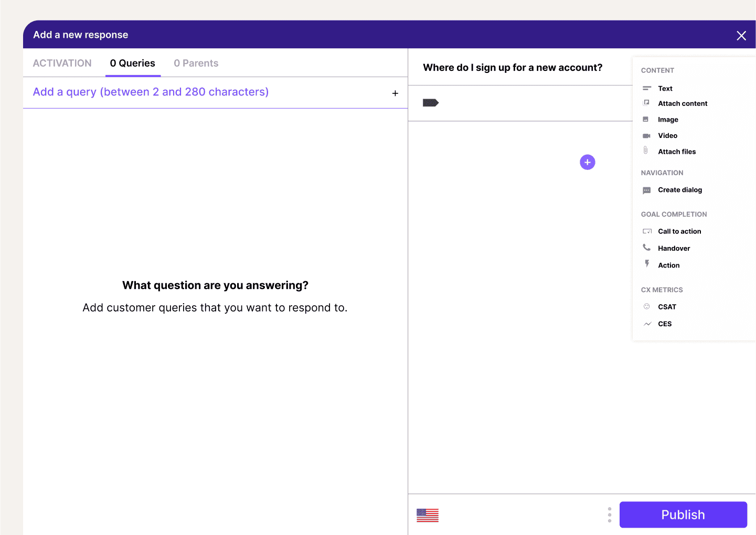This screenshot has width=756, height=535.
Task: Open the vertical three-dot options menu
Action: tap(609, 515)
